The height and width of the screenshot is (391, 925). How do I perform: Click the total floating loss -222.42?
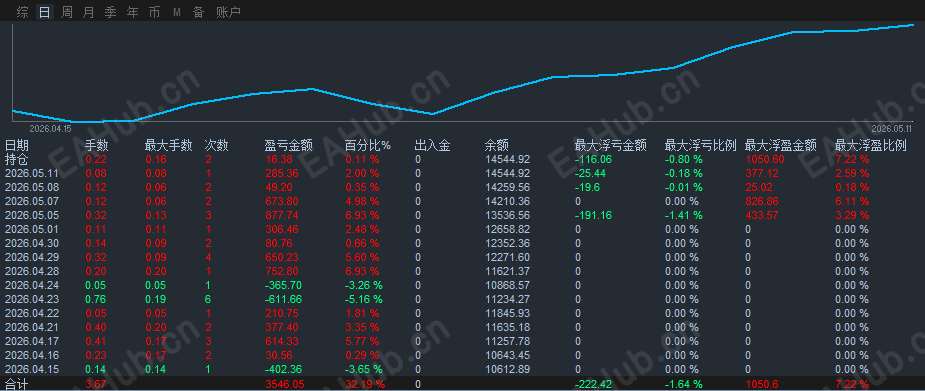click(594, 385)
